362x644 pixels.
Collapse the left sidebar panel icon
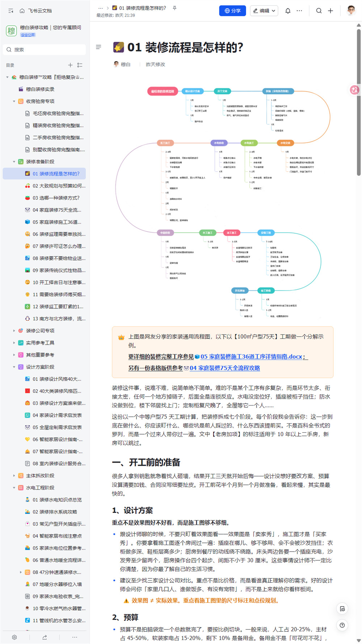[x=10, y=11]
